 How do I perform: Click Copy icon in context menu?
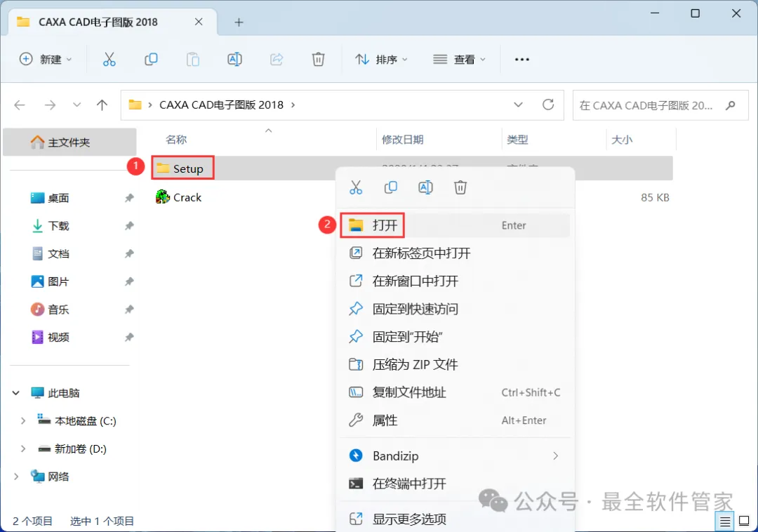[x=391, y=187]
